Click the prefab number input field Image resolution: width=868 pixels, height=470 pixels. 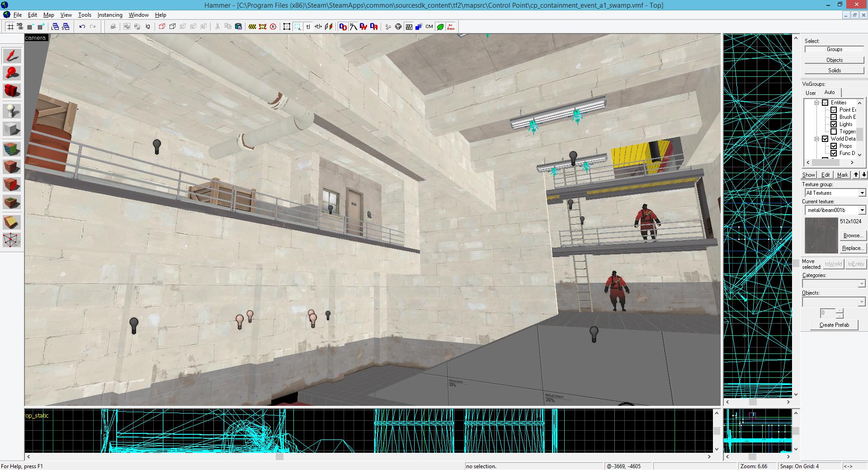(828, 313)
